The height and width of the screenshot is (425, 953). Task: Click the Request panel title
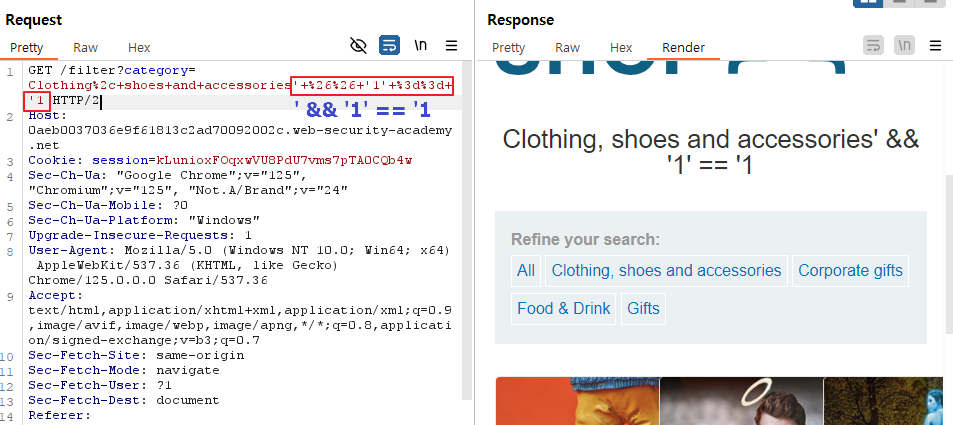tap(34, 20)
